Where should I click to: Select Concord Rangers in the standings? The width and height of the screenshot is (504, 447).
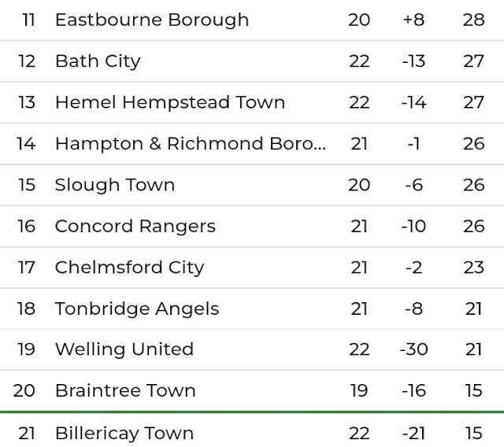pos(135,226)
